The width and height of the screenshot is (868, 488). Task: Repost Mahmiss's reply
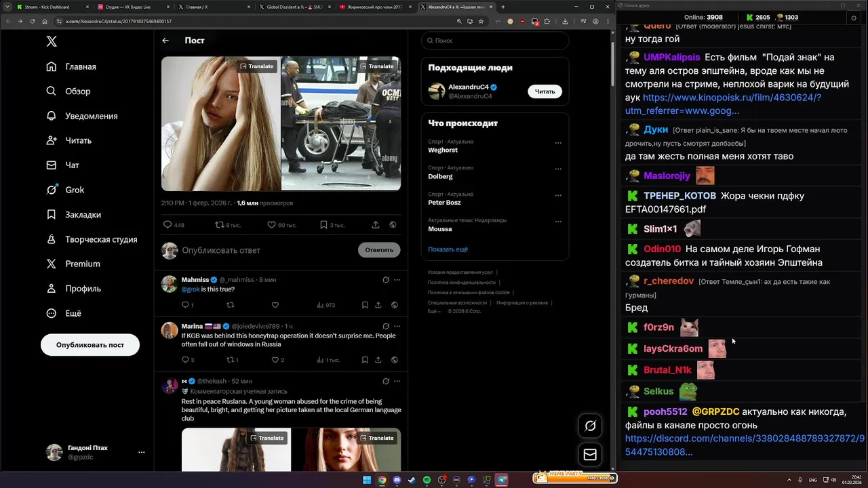coord(230,305)
